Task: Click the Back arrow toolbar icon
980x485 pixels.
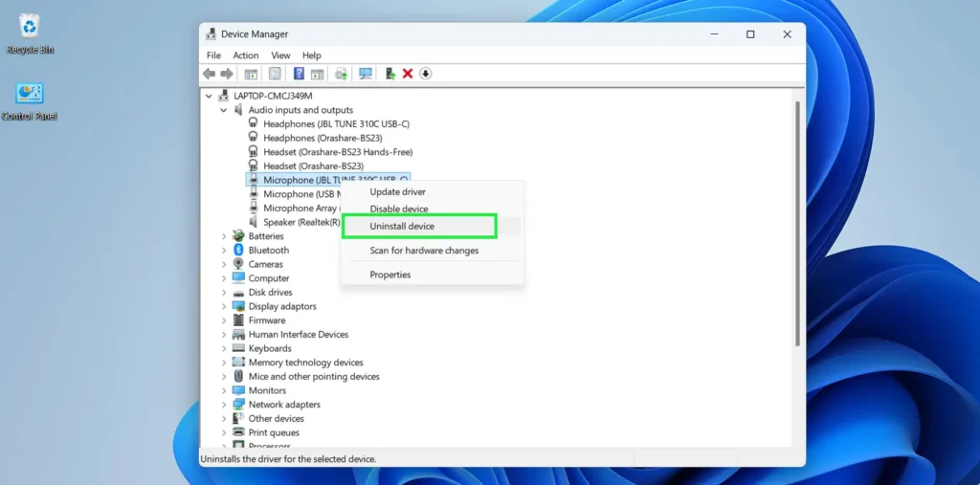Action: [209, 74]
